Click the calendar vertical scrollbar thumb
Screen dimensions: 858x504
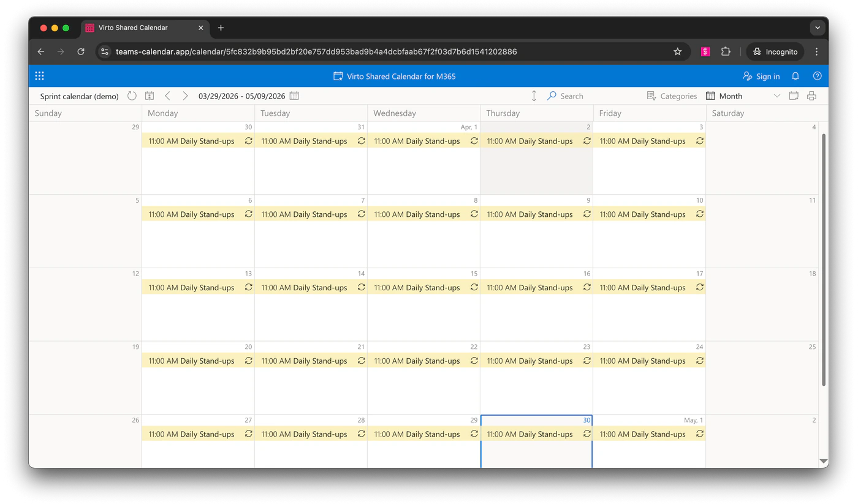click(x=824, y=260)
